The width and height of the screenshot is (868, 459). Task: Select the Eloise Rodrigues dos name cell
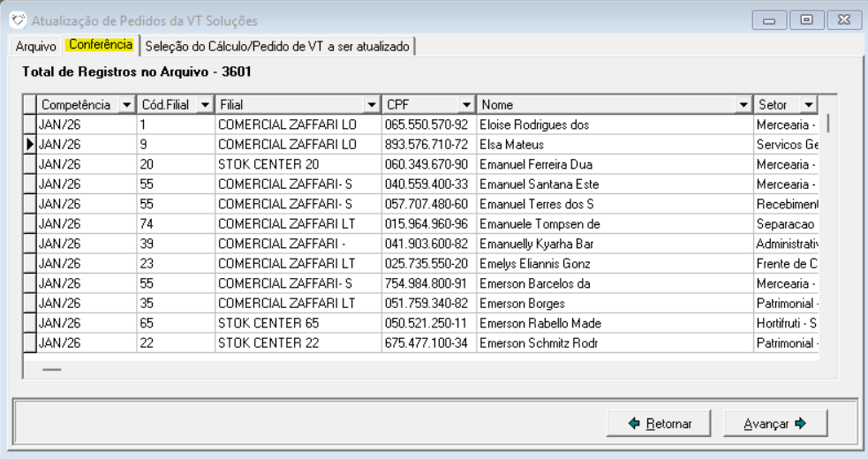613,124
